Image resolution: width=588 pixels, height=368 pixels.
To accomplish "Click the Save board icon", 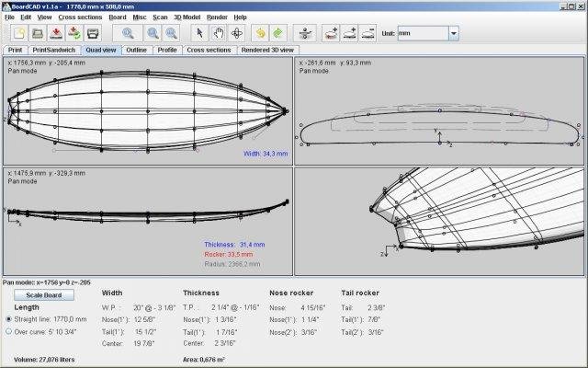I will 56,33.
